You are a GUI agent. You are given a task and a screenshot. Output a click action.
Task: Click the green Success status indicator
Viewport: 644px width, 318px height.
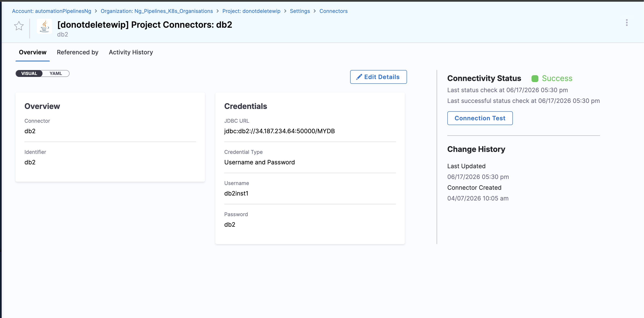pyautogui.click(x=535, y=79)
